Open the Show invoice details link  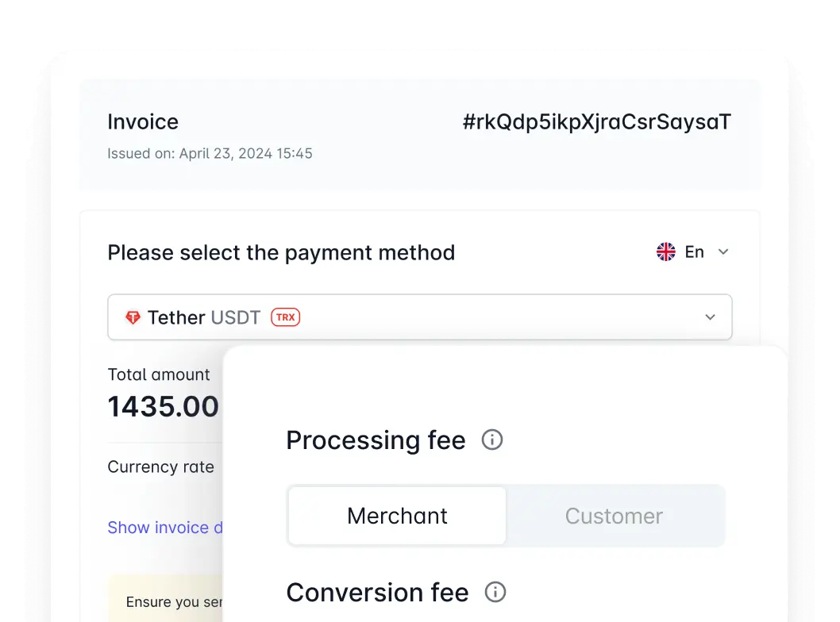165,528
